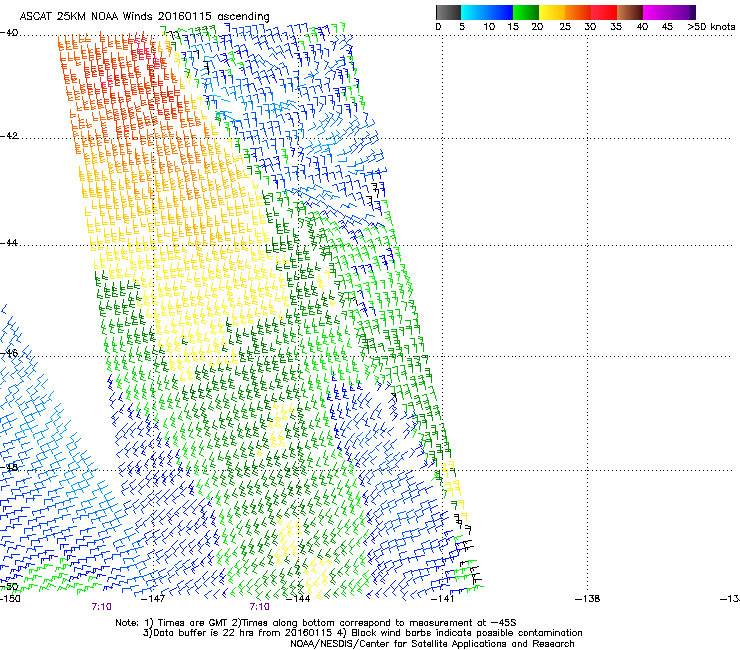Click the title 'ASCAT 25KM NOAA Winds 20160115 ascending'
The image size is (740, 650).
144,17
